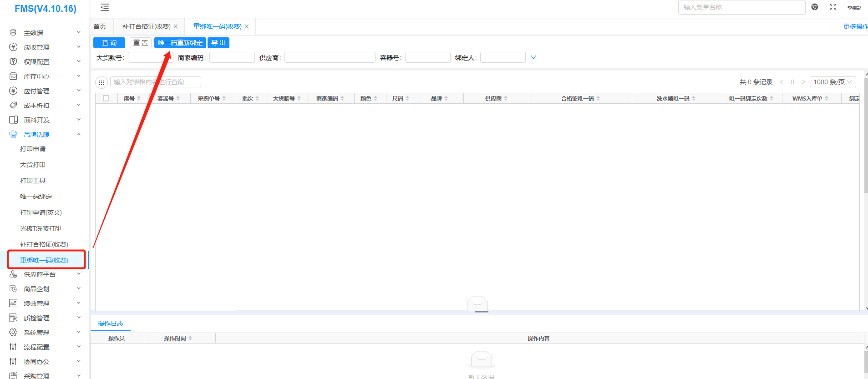Image resolution: width=868 pixels, height=379 pixels.
Task: Close the 补打合格证(收费) tab
Action: pos(176,26)
